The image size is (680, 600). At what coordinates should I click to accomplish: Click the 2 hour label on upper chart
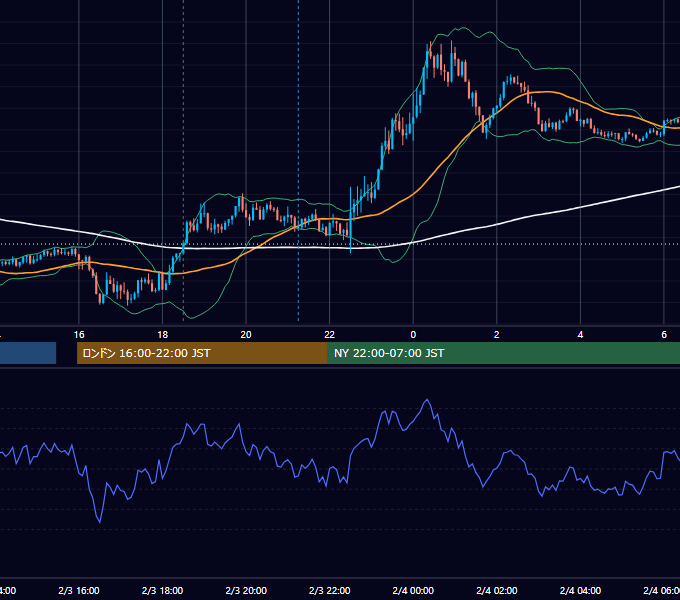[x=497, y=335]
